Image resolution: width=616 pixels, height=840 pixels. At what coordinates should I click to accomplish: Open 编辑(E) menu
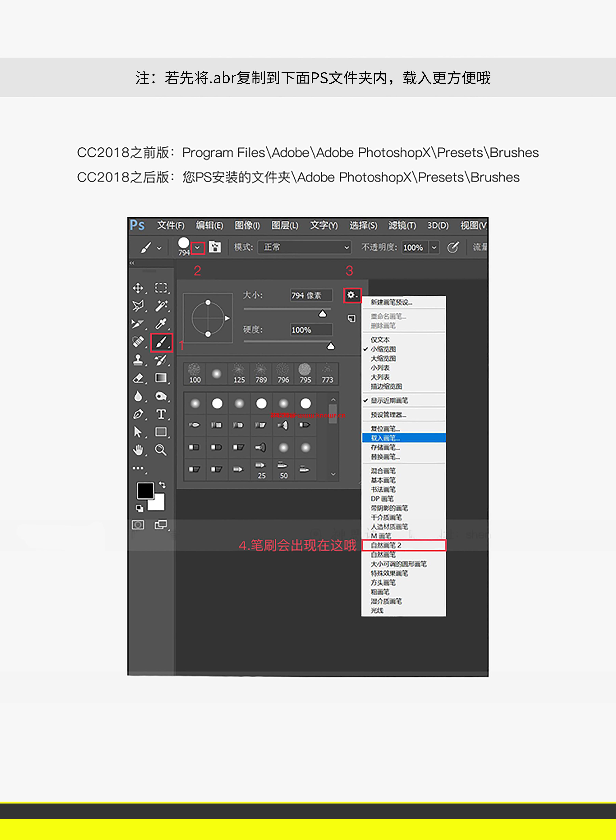pyautogui.click(x=210, y=225)
